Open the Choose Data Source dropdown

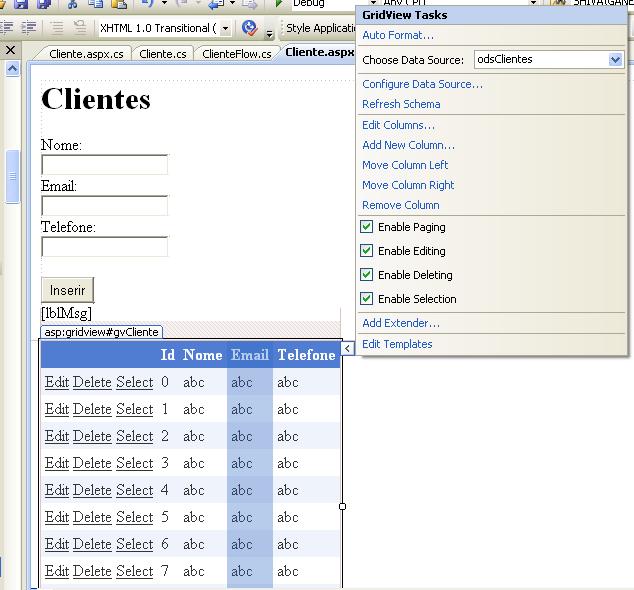pyautogui.click(x=616, y=60)
